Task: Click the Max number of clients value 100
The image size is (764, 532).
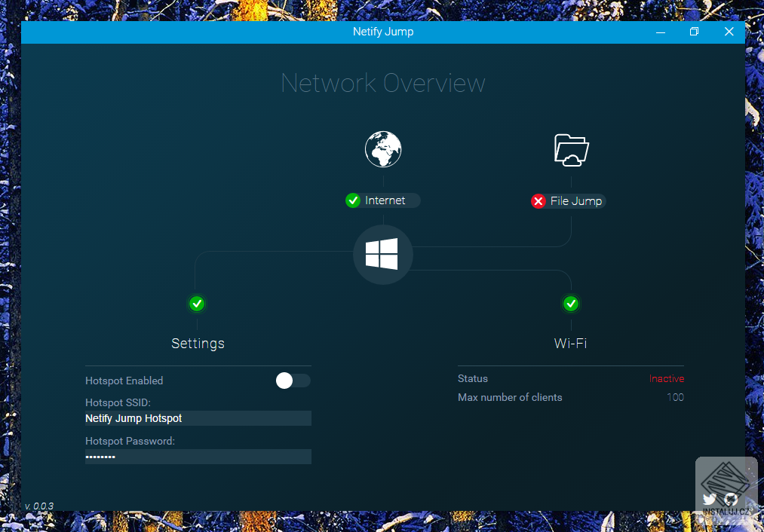Action: [x=675, y=397]
